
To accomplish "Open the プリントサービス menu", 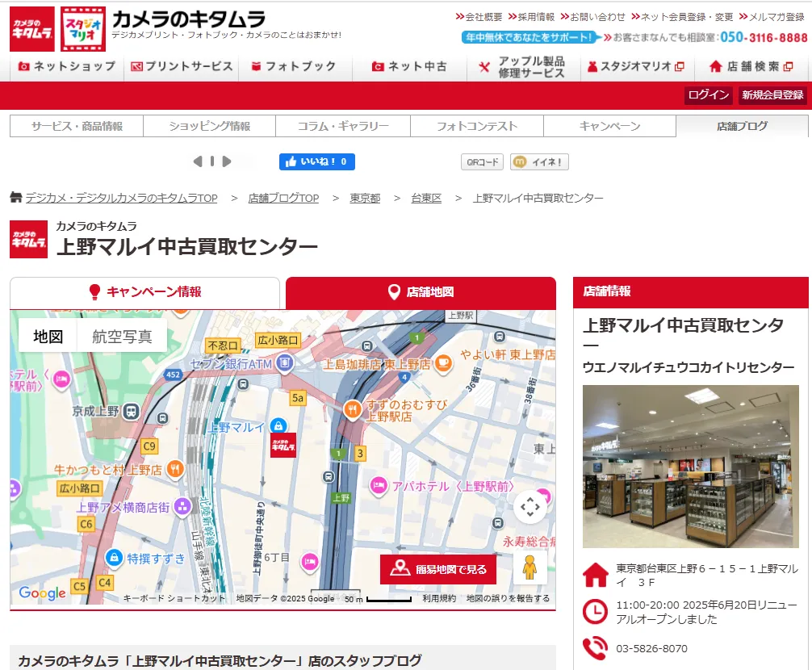I will pos(182,66).
